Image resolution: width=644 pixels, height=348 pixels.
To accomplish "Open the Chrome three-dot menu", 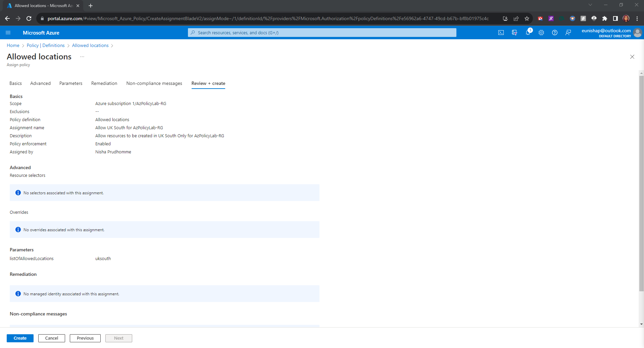I will click(x=637, y=18).
